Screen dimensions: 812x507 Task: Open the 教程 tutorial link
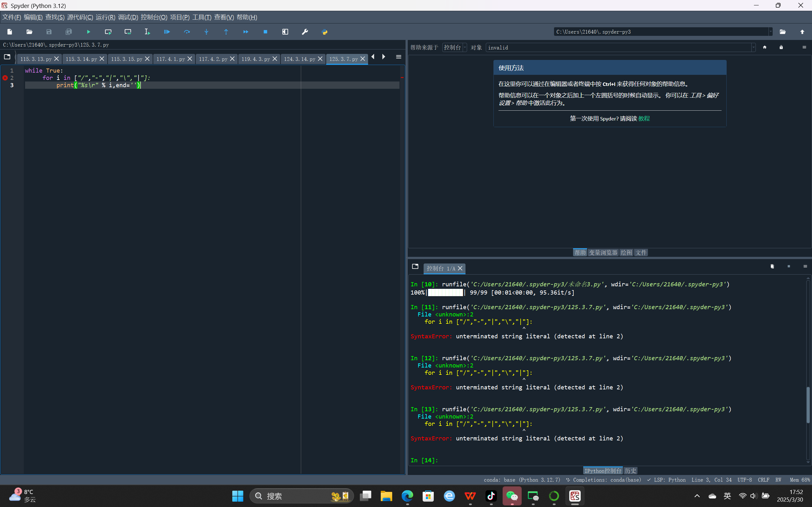click(x=644, y=118)
